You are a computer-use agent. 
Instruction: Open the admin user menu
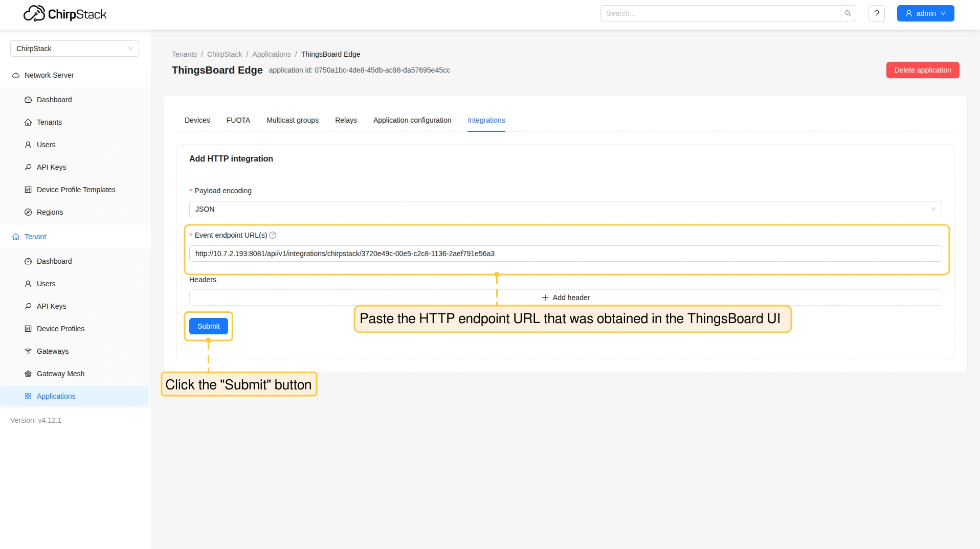tap(925, 13)
